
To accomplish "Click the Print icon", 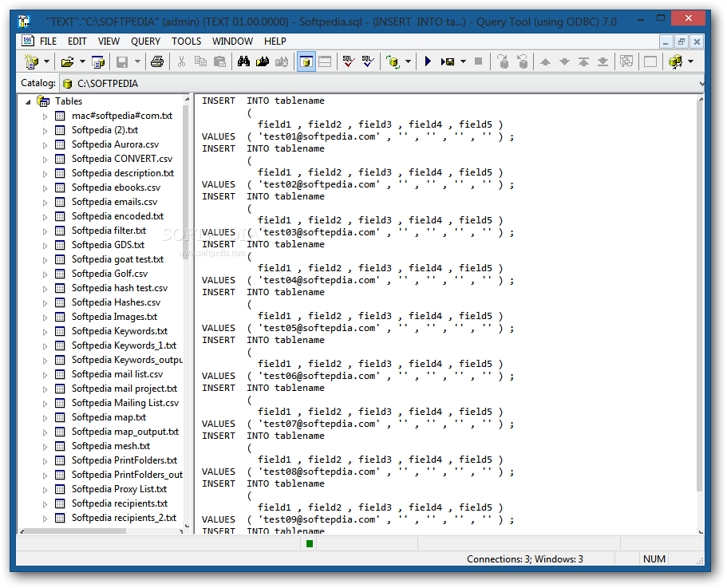I will point(157,61).
